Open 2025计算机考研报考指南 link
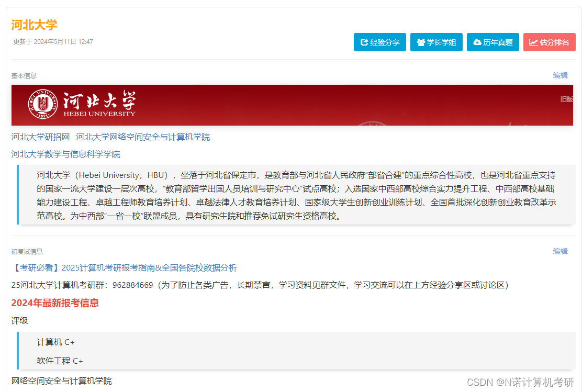The height and width of the screenshot is (392, 582). 124,267
